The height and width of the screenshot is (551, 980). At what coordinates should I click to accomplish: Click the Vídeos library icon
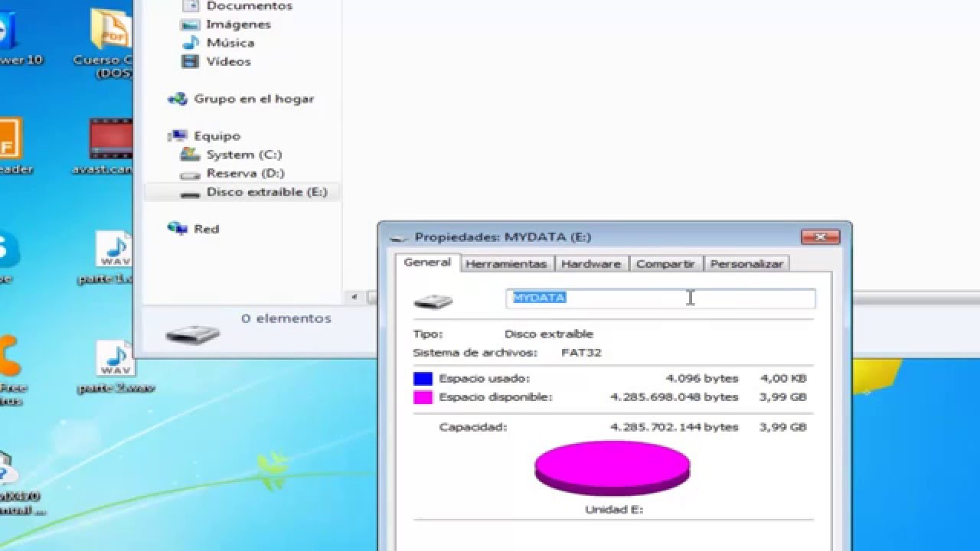click(x=190, y=61)
